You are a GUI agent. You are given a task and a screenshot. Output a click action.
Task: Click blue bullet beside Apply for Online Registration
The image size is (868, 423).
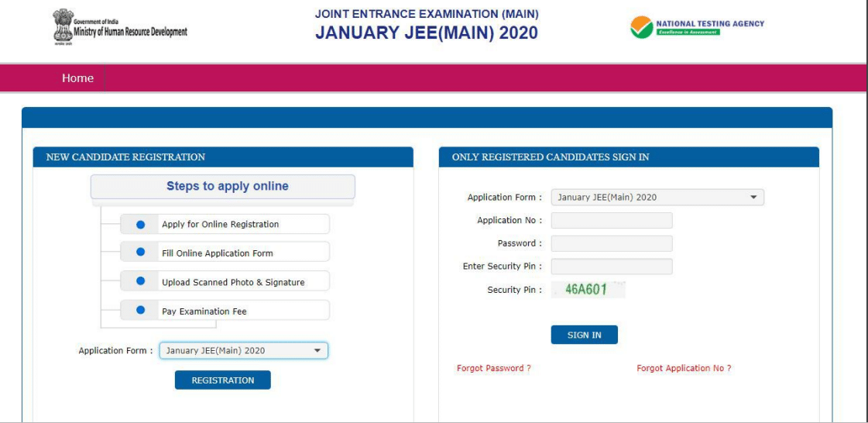pyautogui.click(x=141, y=225)
